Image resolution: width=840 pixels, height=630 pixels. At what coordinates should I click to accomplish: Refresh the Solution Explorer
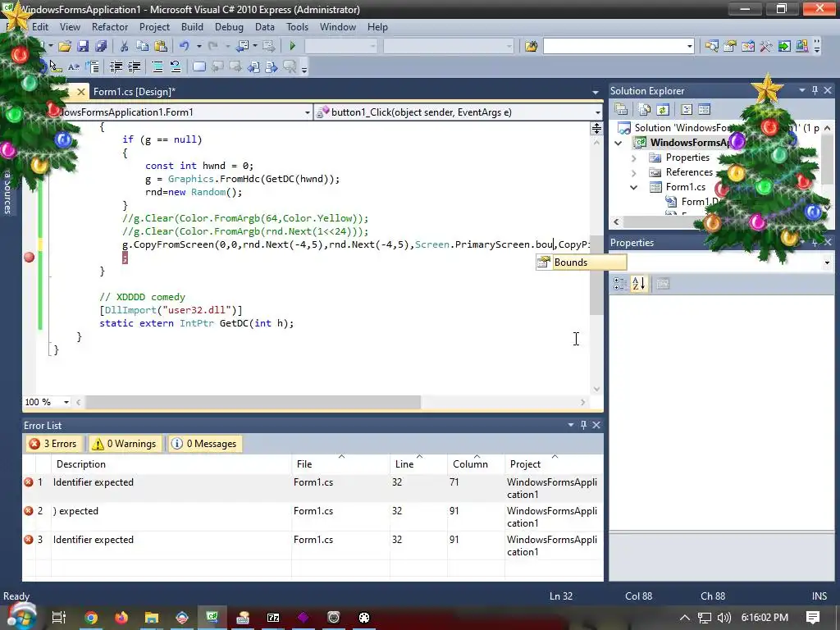(663, 109)
